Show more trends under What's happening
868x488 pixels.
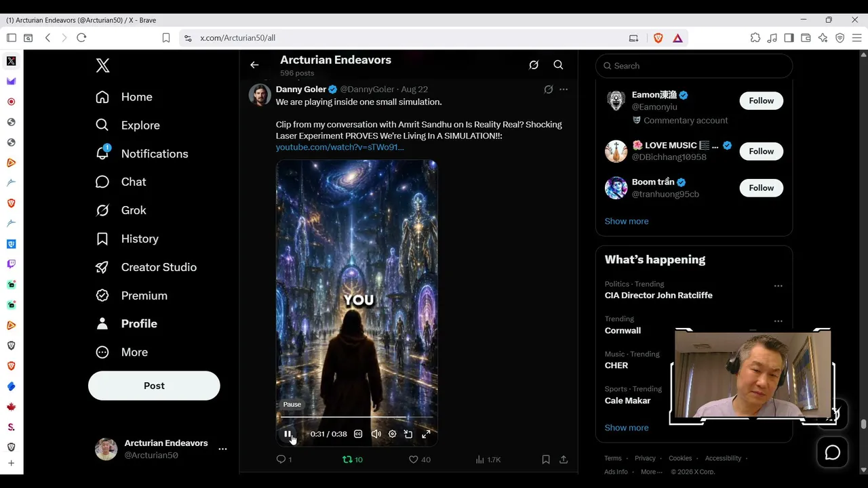tap(627, 428)
